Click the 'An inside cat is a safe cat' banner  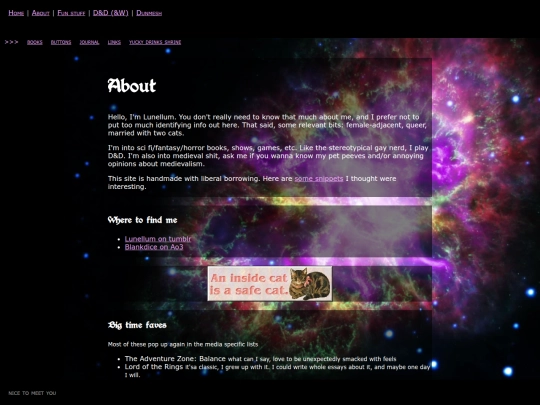coord(270,283)
